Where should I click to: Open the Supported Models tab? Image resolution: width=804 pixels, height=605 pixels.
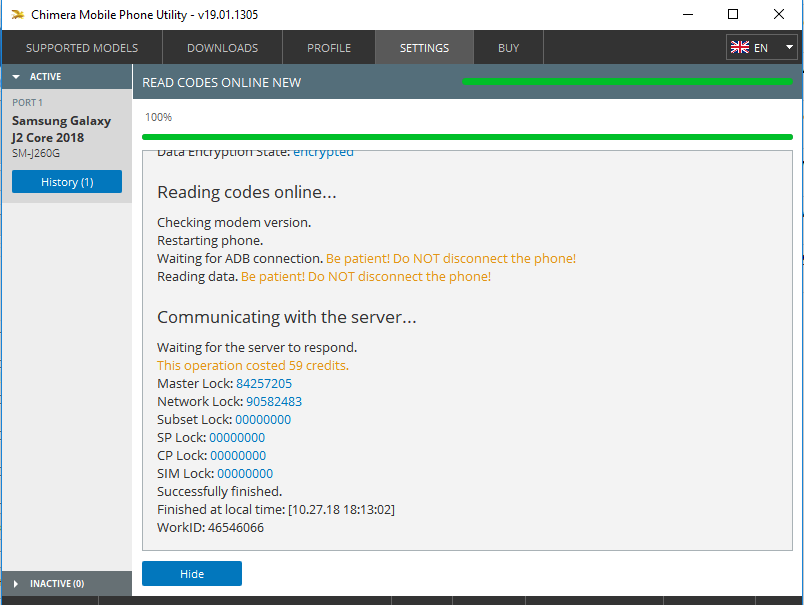(82, 48)
